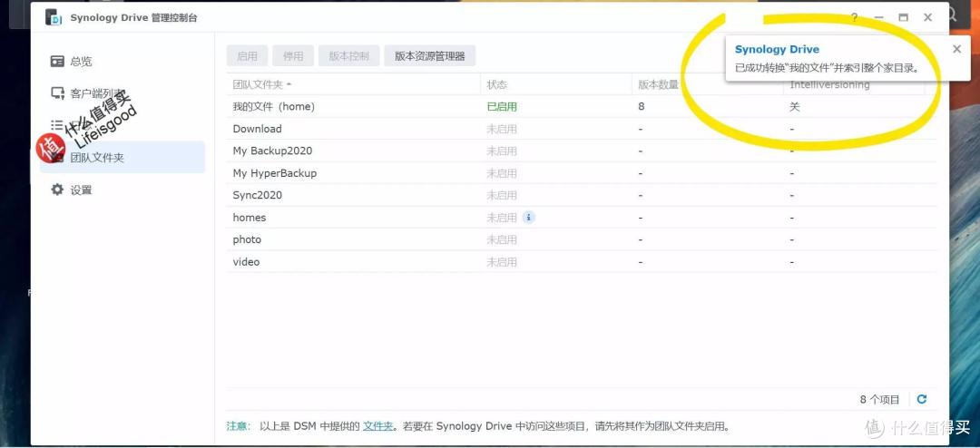Screen dimensions: 980x448
Task: Select the video folder row
Action: point(582,262)
